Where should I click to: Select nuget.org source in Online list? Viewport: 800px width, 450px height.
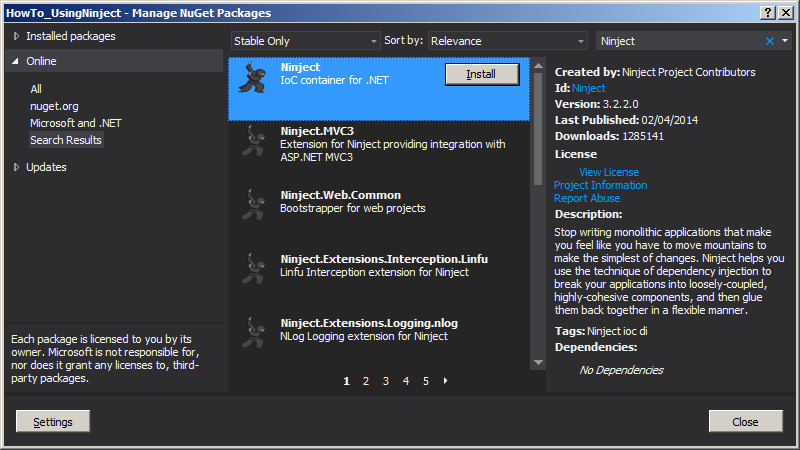click(x=54, y=106)
